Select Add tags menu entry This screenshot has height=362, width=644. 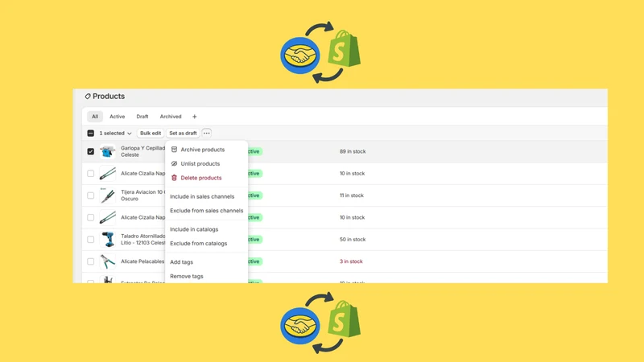pos(182,262)
